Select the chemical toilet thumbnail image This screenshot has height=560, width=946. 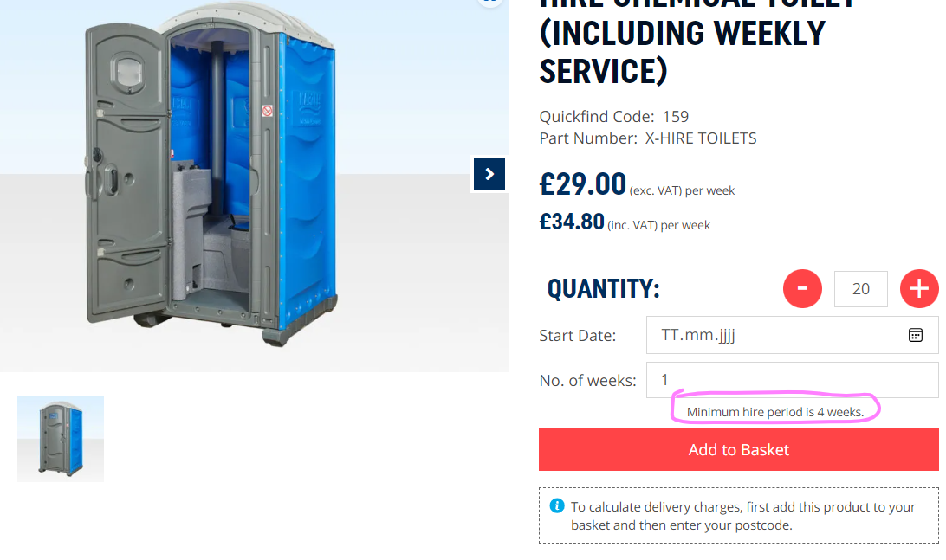(x=61, y=439)
